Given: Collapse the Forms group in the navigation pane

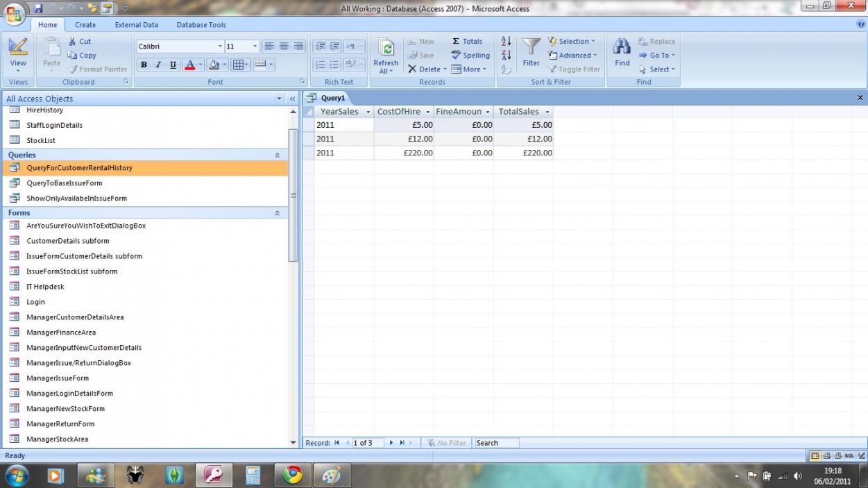Looking at the screenshot, I should pyautogui.click(x=278, y=213).
